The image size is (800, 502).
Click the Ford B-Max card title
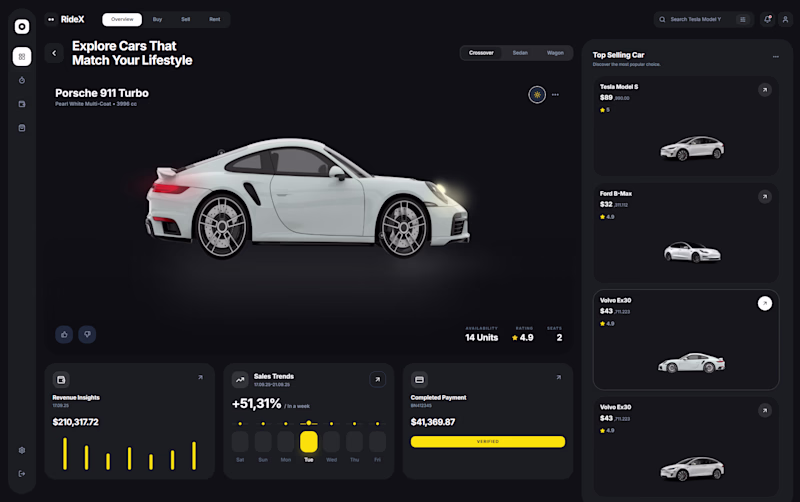point(616,193)
